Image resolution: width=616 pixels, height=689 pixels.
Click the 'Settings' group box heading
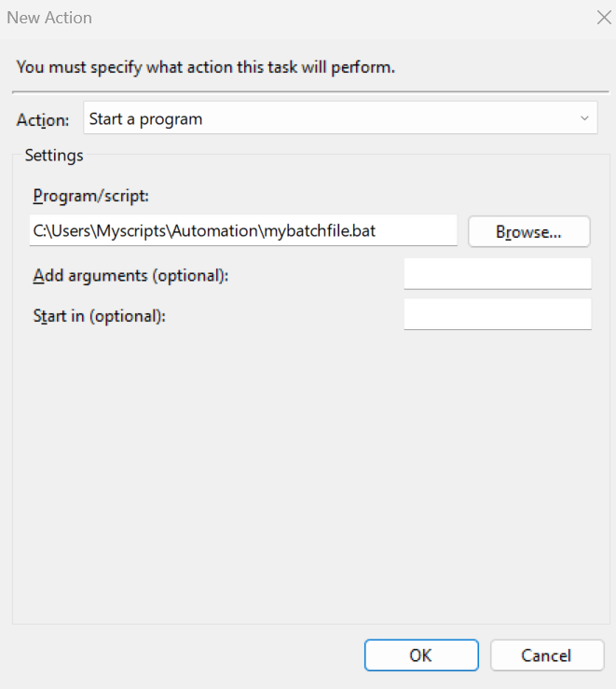coord(54,156)
